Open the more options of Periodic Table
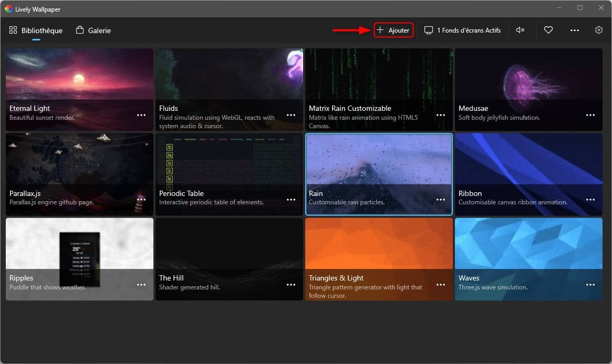612x364 pixels. click(291, 200)
